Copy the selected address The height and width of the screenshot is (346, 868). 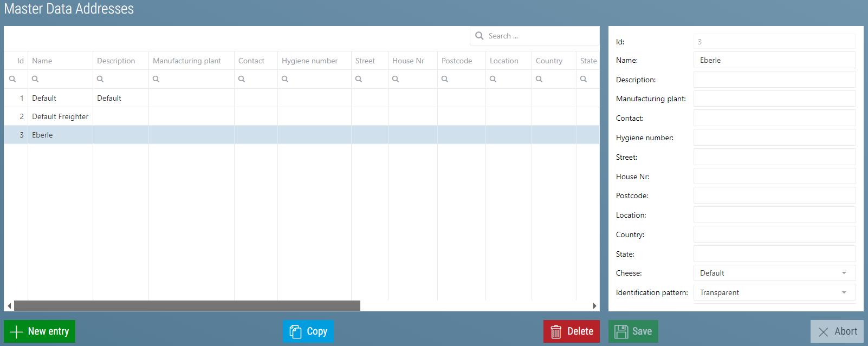pyautogui.click(x=308, y=331)
